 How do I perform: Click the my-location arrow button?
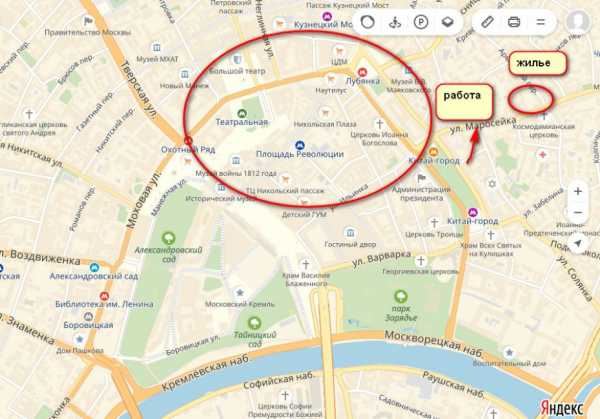click(578, 243)
